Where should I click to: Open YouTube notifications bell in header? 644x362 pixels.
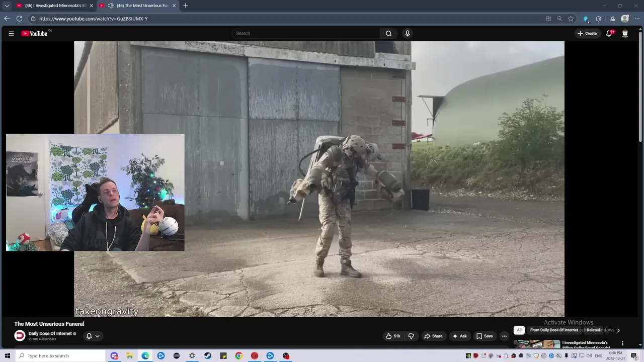[609, 34]
